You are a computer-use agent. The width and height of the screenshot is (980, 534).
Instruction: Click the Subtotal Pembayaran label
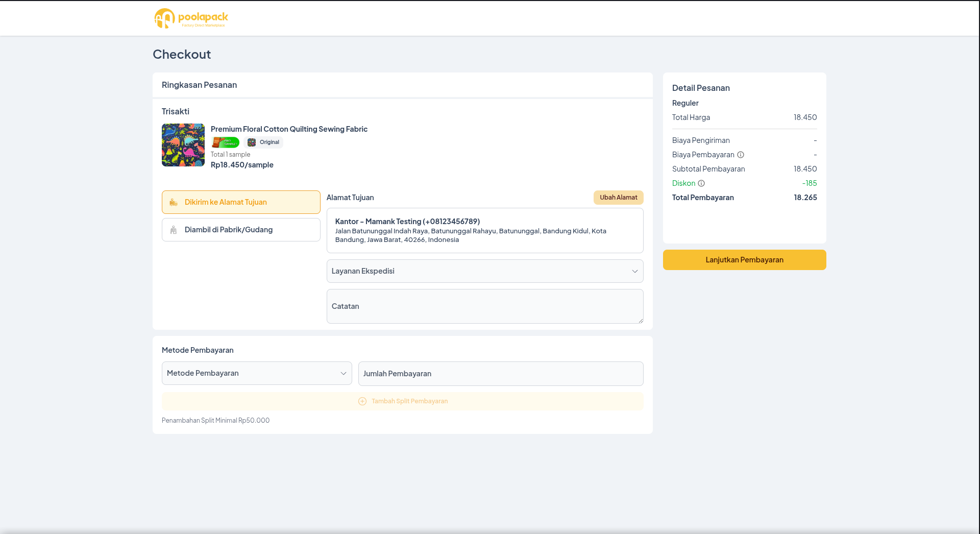[708, 169]
